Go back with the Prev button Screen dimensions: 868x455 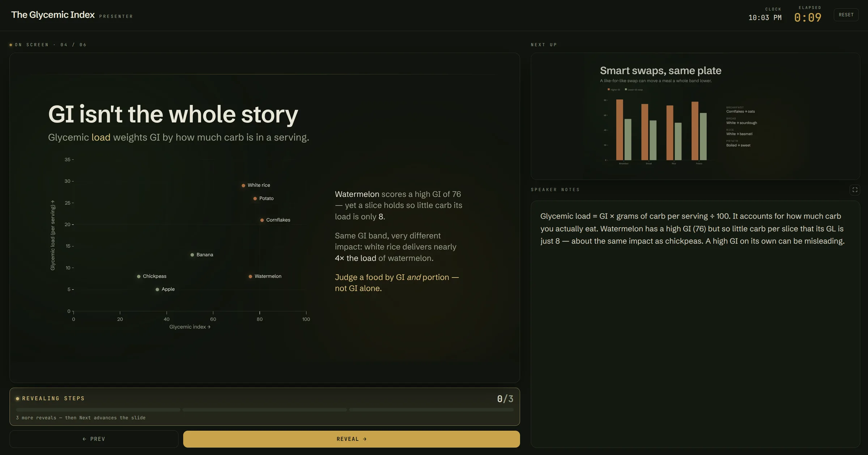94,439
